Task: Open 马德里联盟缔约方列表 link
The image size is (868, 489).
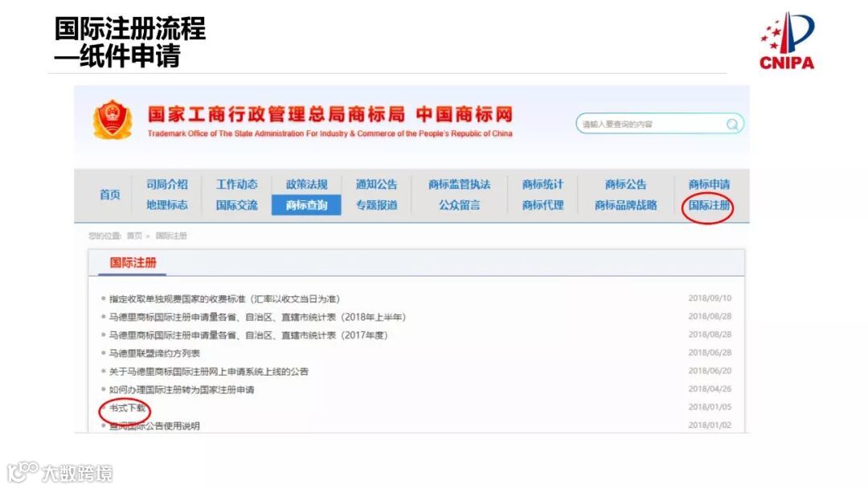Action: (x=154, y=353)
